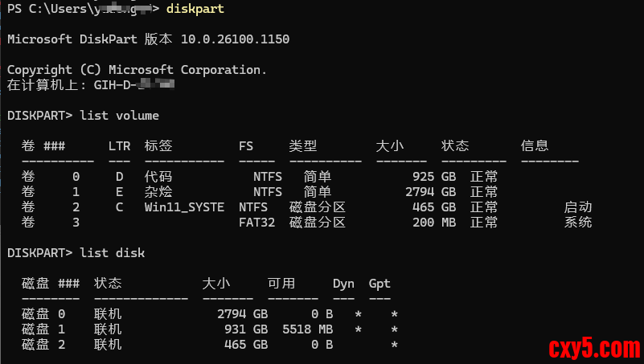This screenshot has height=364, width=644.
Task: Click the LTR column header
Action: (x=119, y=146)
